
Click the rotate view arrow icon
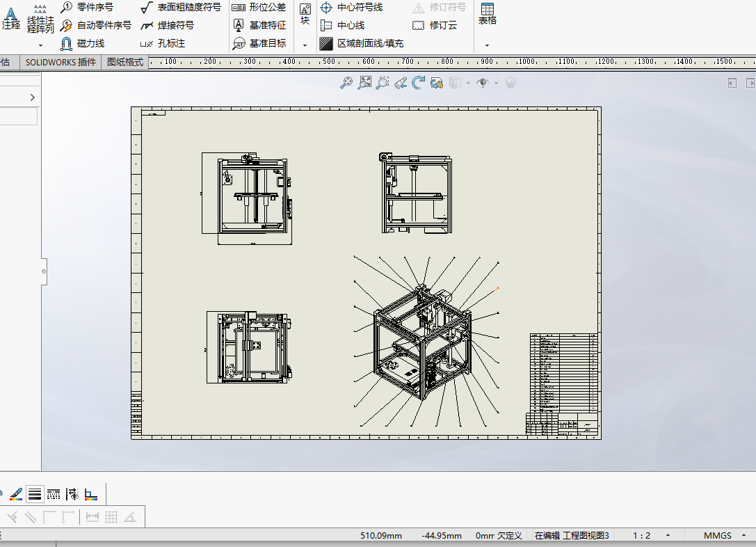(419, 83)
